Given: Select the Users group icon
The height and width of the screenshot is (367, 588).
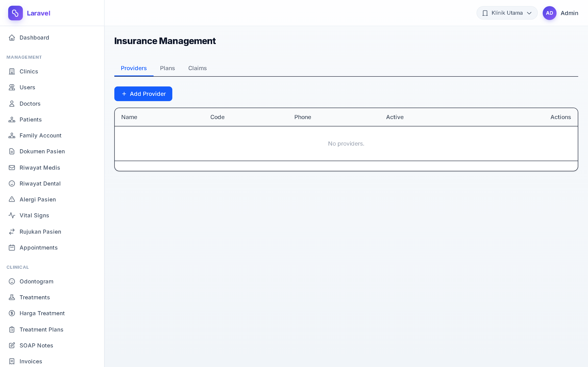Looking at the screenshot, I should [x=12, y=87].
